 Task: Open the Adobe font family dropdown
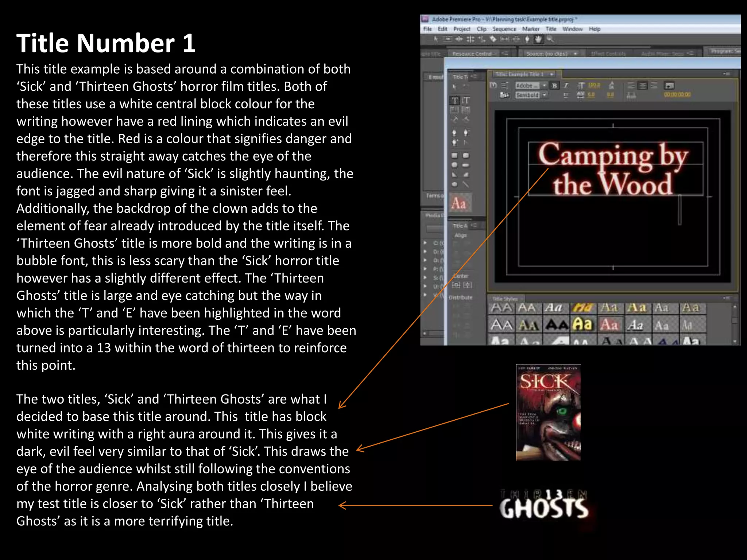[x=544, y=86]
